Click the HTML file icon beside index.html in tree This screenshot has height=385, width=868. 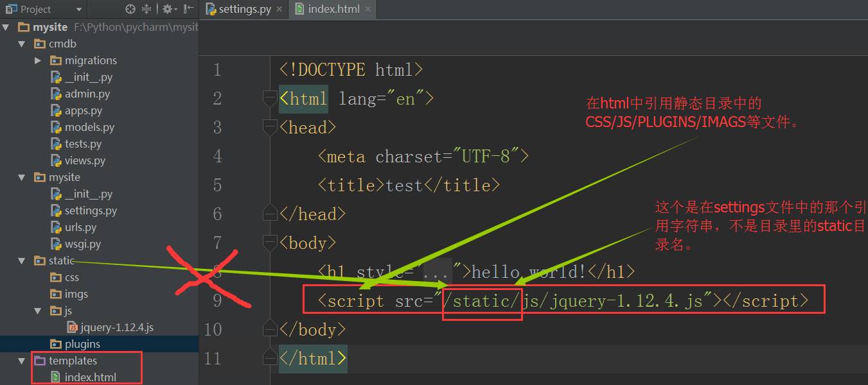(x=56, y=377)
